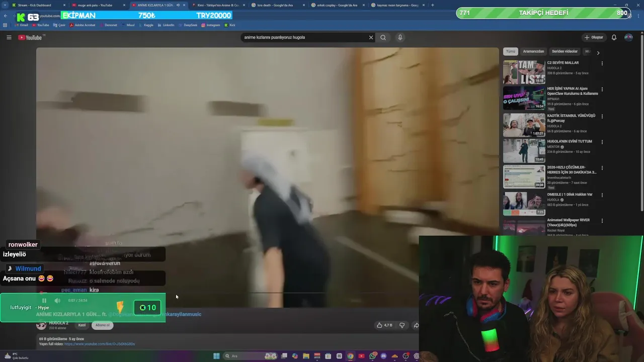The image size is (644, 362).
Task: Open the HUGOLA 2 channel avatar
Action: pos(41,325)
